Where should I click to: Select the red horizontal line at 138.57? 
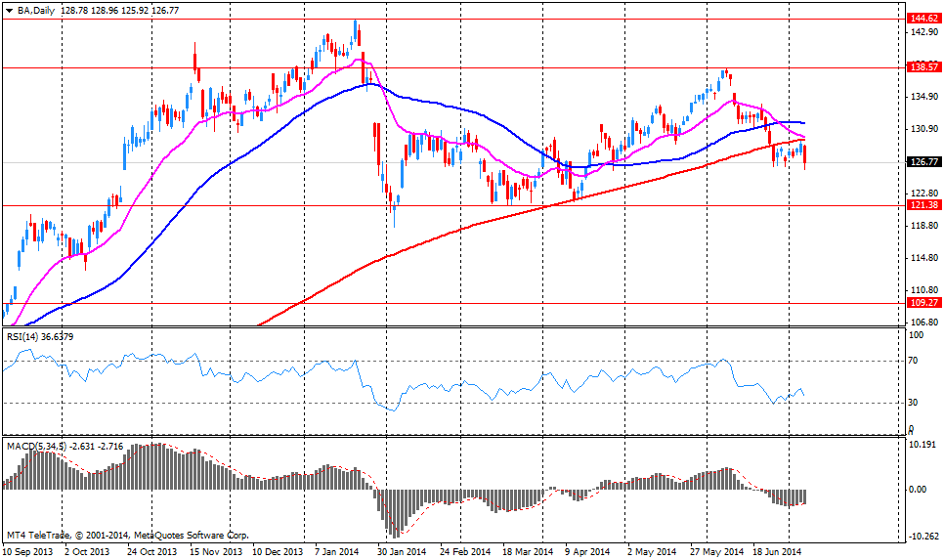coord(489,67)
